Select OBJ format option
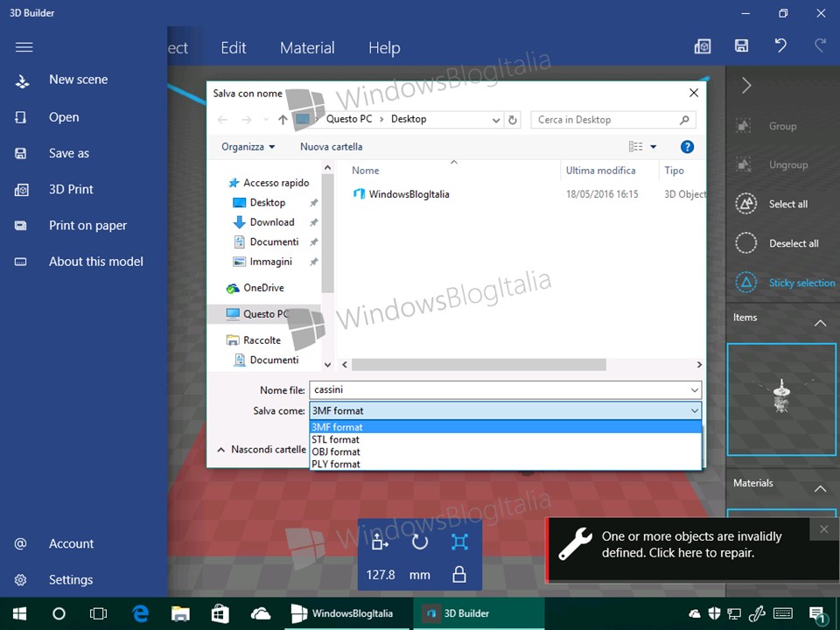 click(x=505, y=451)
